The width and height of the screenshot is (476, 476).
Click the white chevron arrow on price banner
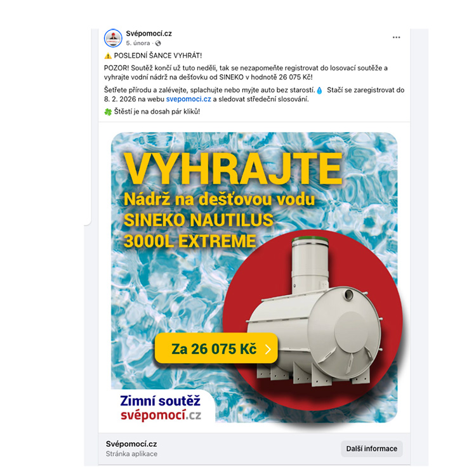coord(268,349)
